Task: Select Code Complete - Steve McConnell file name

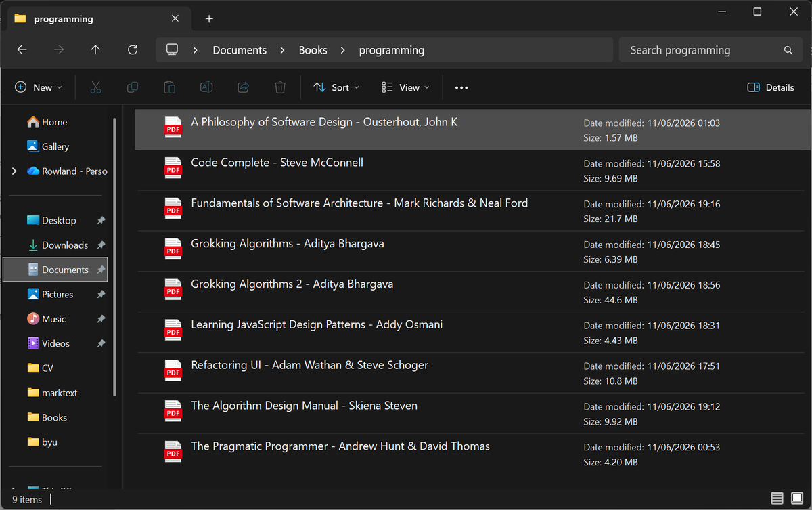Action: click(x=277, y=163)
